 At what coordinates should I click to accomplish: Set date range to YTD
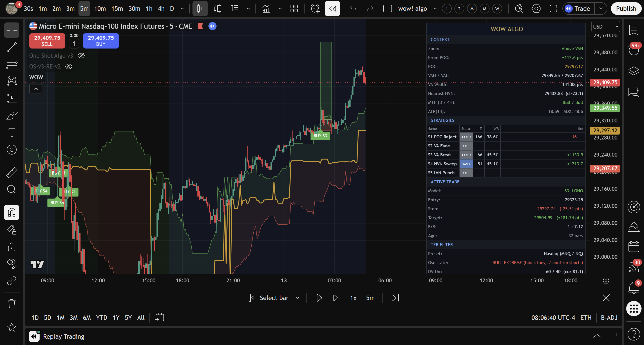pyautogui.click(x=101, y=318)
